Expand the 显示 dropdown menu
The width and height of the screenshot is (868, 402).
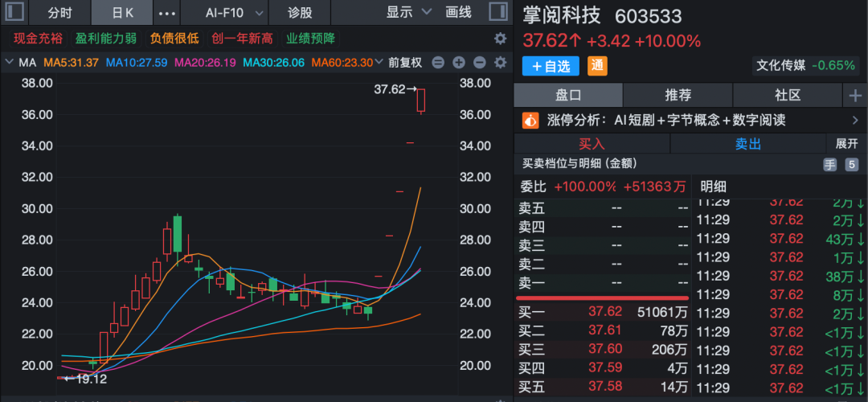coord(408,12)
